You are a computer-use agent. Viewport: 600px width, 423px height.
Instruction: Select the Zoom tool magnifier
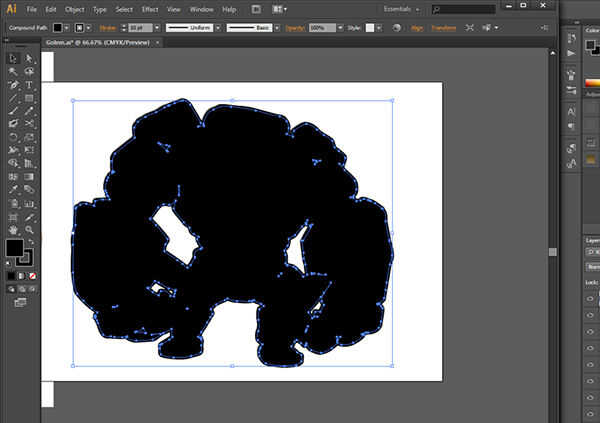coord(29,229)
